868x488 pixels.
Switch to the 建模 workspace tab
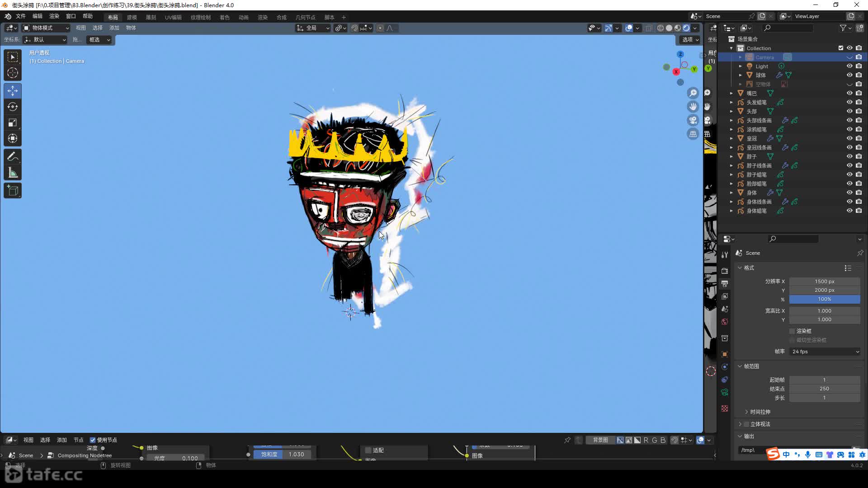(x=132, y=17)
